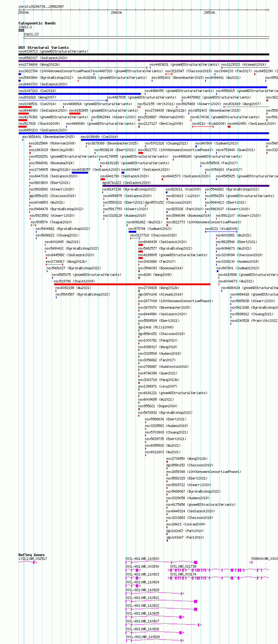Viewport: 278px width, 644px height.
Task: Click the RefSeq Genes track title
Action: click(x=32, y=555)
